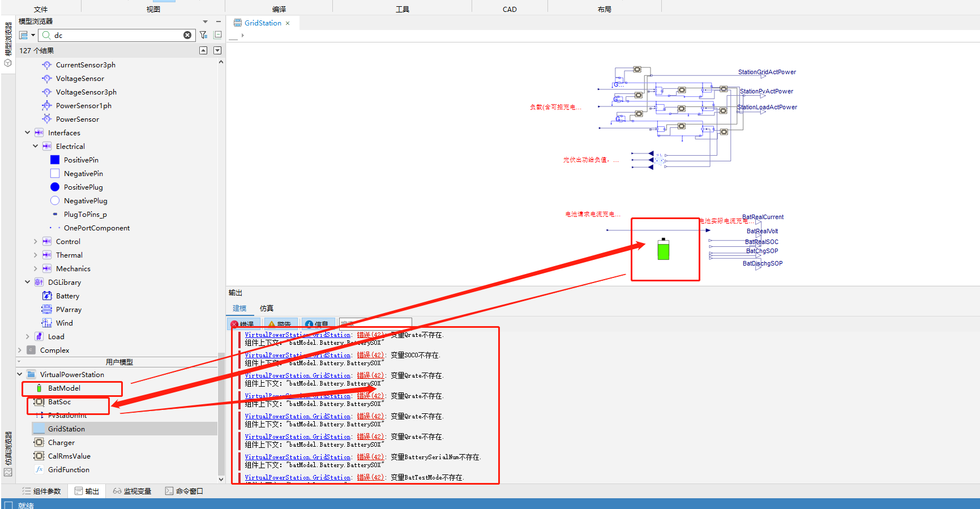Collapse the Electrical tree node

point(35,147)
